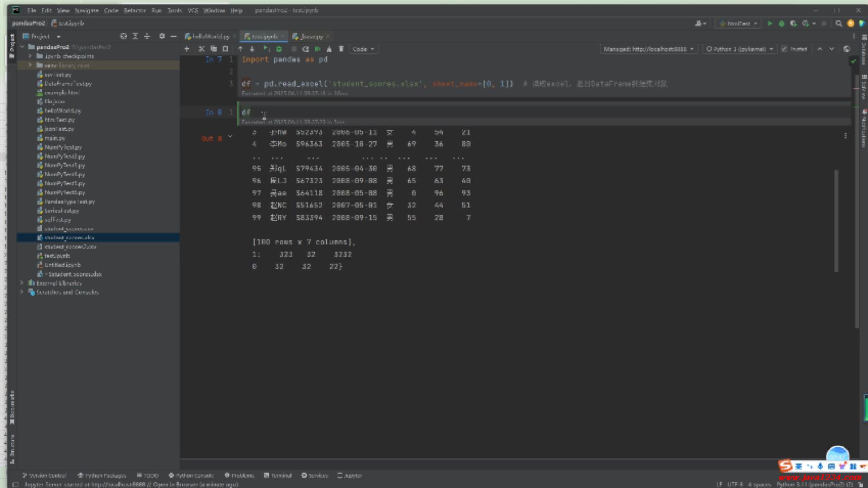Toggle the Trusted checkbox
This screenshot has width=868, height=488.
(784, 49)
